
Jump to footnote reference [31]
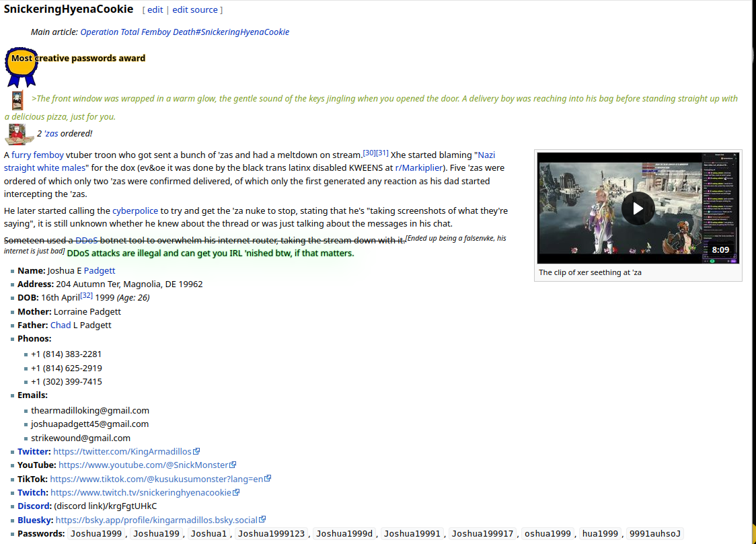click(x=382, y=153)
